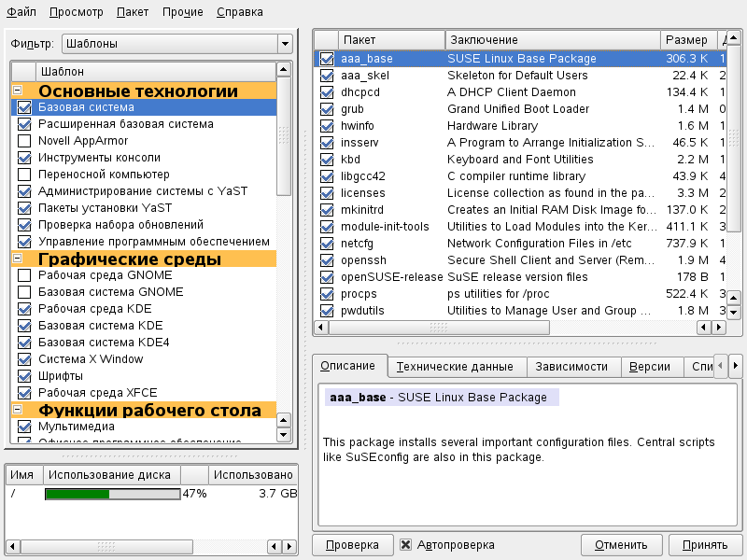Screen dimensions: 747x560
Task: Collapse the Графические среды group
Action: (17, 259)
